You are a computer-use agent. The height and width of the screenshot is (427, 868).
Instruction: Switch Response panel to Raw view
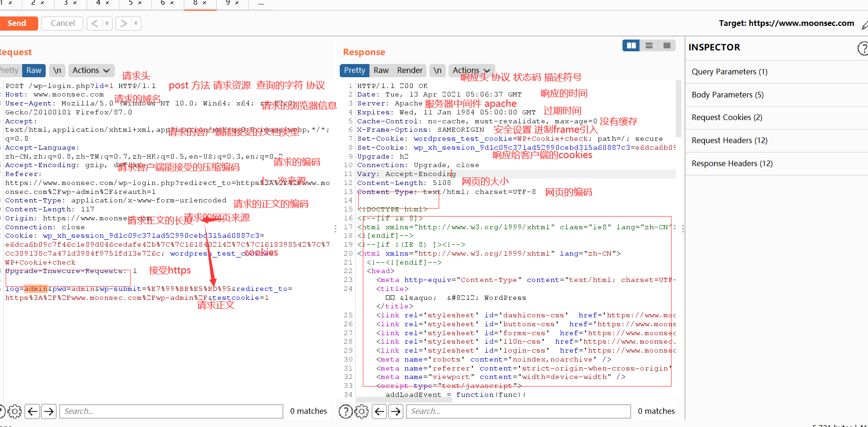(381, 70)
